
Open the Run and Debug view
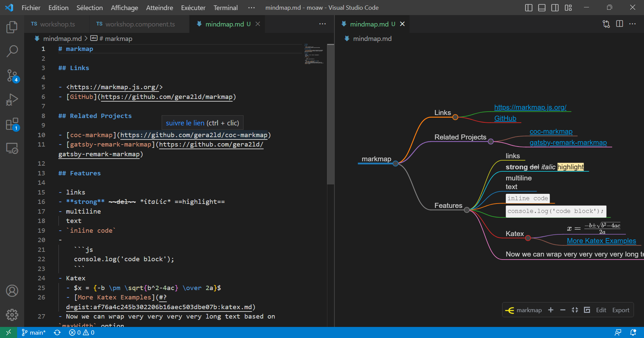pos(12,100)
